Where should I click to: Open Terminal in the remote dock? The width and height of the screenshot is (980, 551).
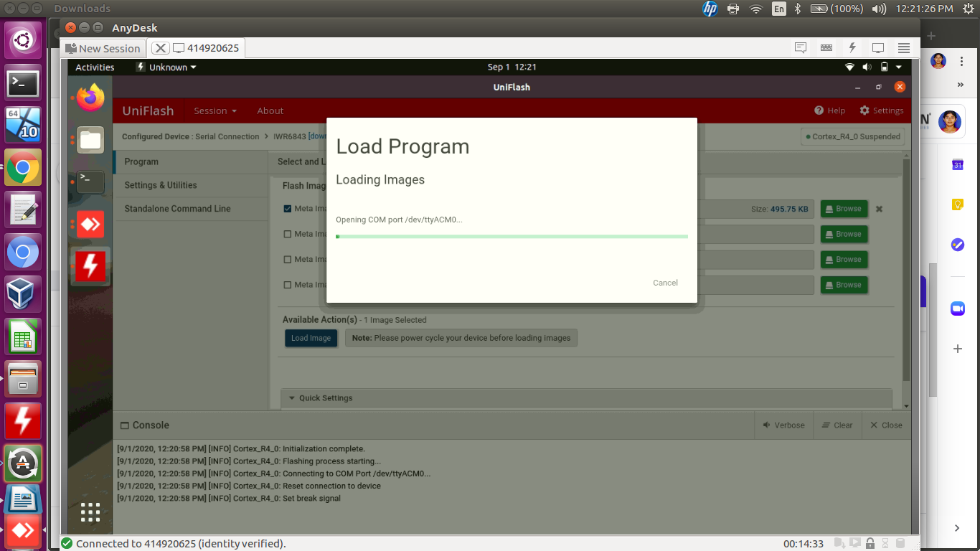click(90, 182)
